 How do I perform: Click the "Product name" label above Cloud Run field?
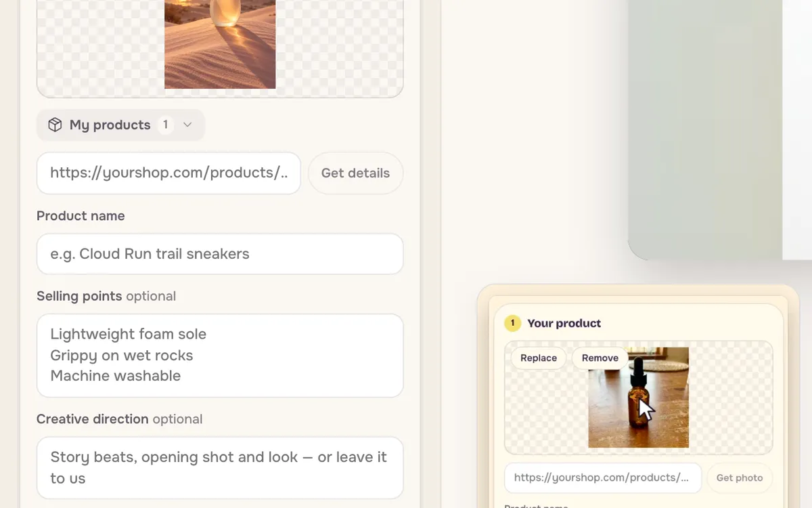pos(81,216)
